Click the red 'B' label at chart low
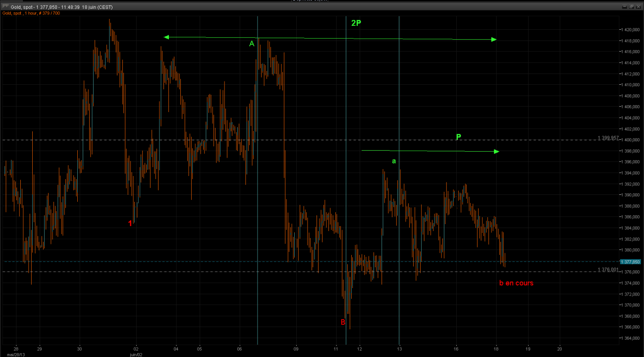644x357 pixels. point(343,322)
